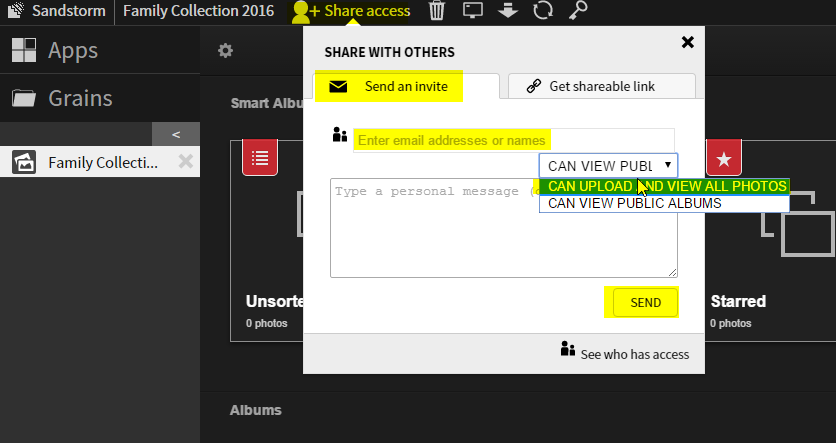The image size is (836, 443).
Task: Click the restart grain circular arrows icon
Action: [x=543, y=11]
